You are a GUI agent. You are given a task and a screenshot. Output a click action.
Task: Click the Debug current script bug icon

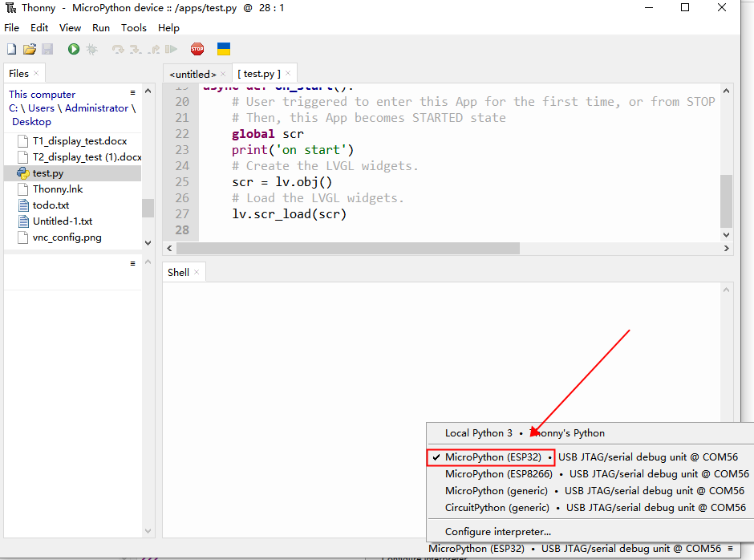92,49
